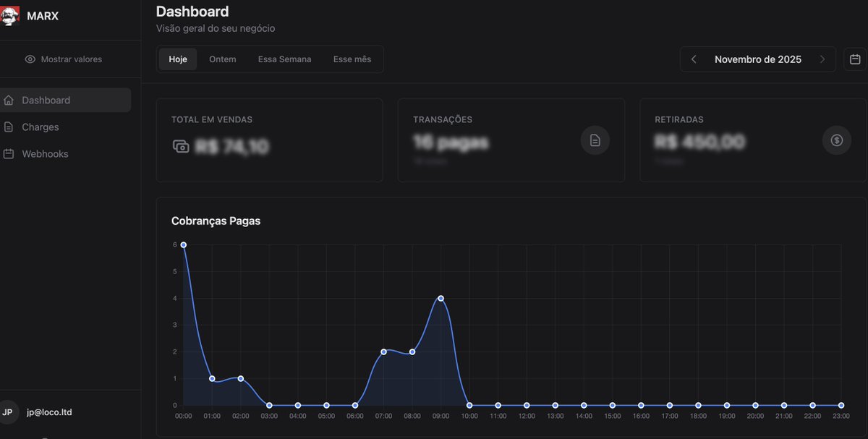Click the wallet icon in Total em Vendas
The height and width of the screenshot is (439, 868).
click(x=181, y=147)
